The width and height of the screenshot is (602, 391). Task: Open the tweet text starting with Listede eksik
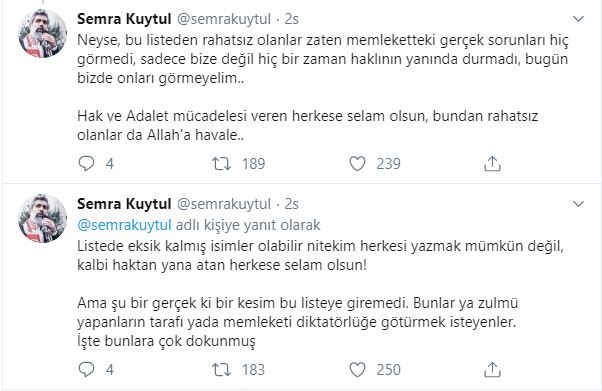pyautogui.click(x=320, y=293)
